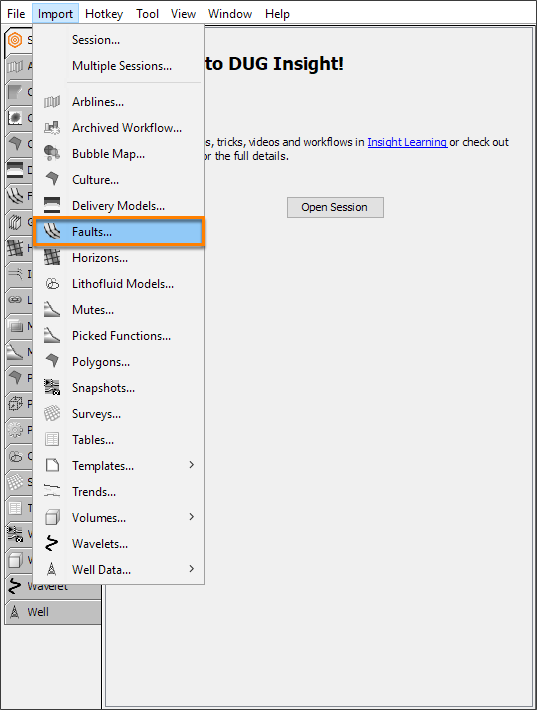The width and height of the screenshot is (537, 710).
Task: Click the Surveys grid icon in menu
Action: [x=52, y=413]
